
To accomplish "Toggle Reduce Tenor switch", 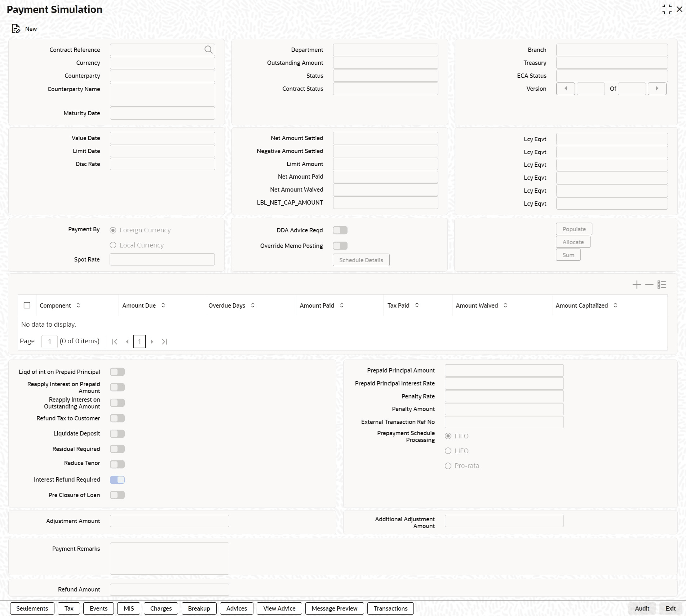I will point(117,464).
